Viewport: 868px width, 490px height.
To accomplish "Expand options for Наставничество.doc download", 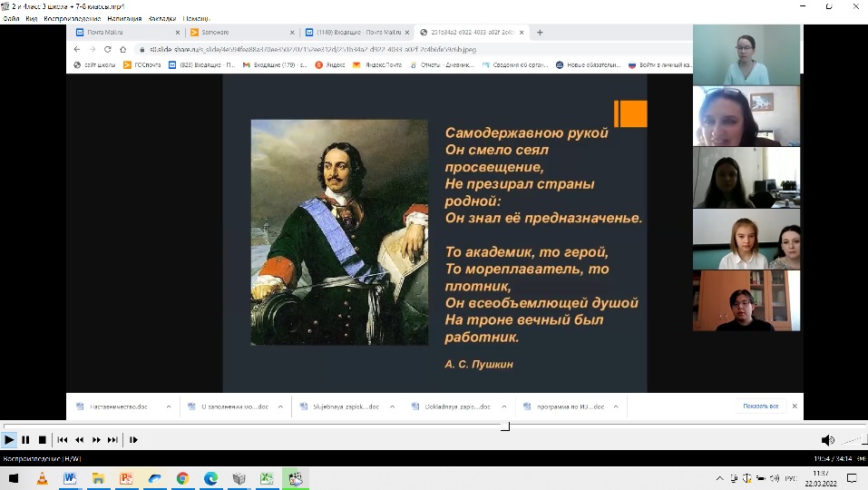I will pos(169,407).
